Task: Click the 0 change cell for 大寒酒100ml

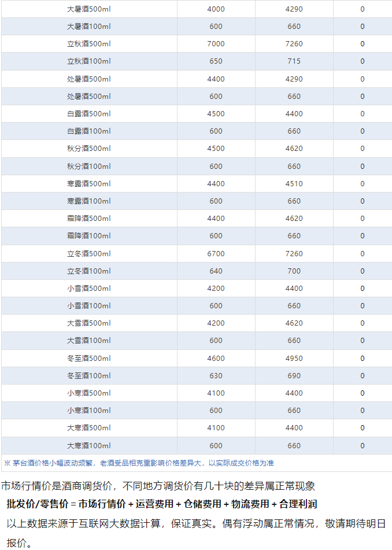Action: (363, 445)
